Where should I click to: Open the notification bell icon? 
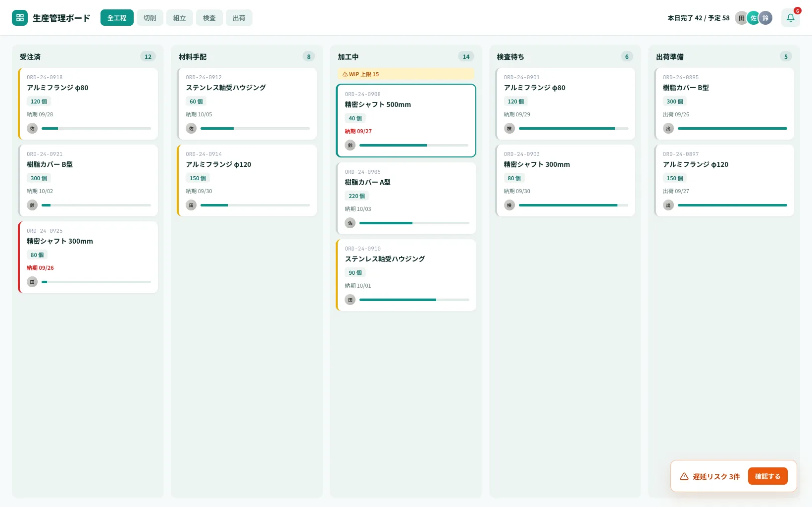pos(790,18)
